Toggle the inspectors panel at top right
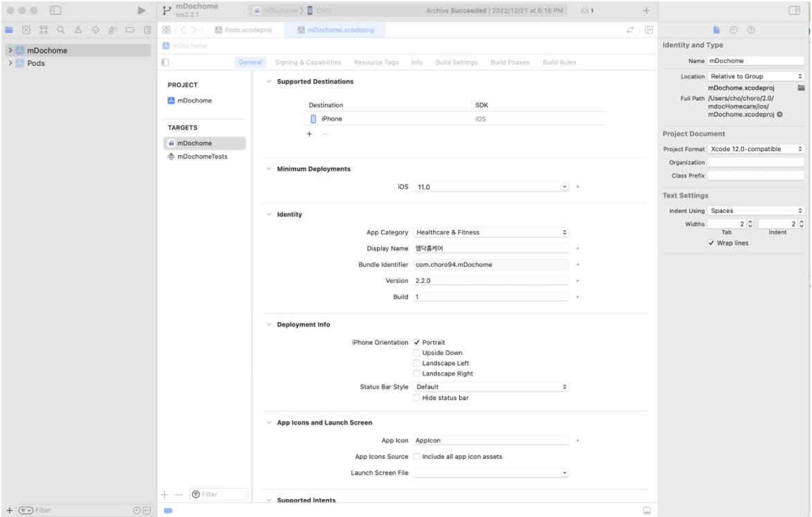Viewport: 812px width, 517px height. pyautogui.click(x=794, y=10)
